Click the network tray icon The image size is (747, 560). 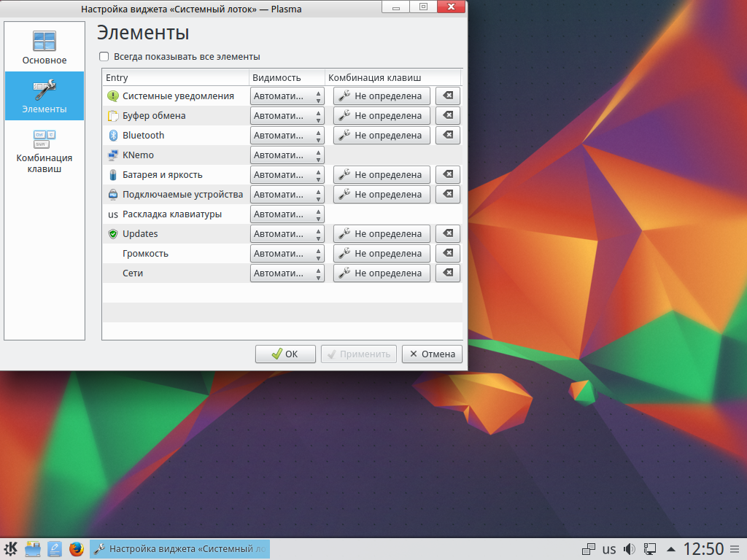[x=589, y=549]
